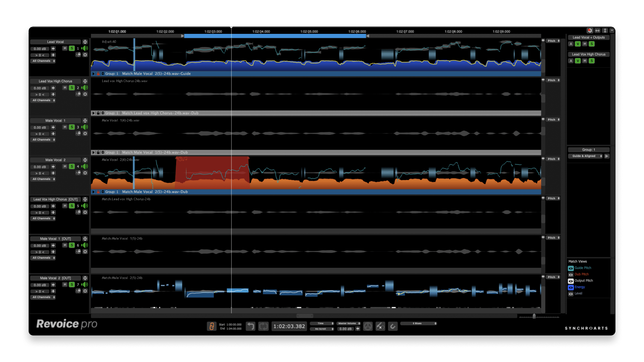
Task: Mute the Lead Vocal track
Action: (65, 48)
